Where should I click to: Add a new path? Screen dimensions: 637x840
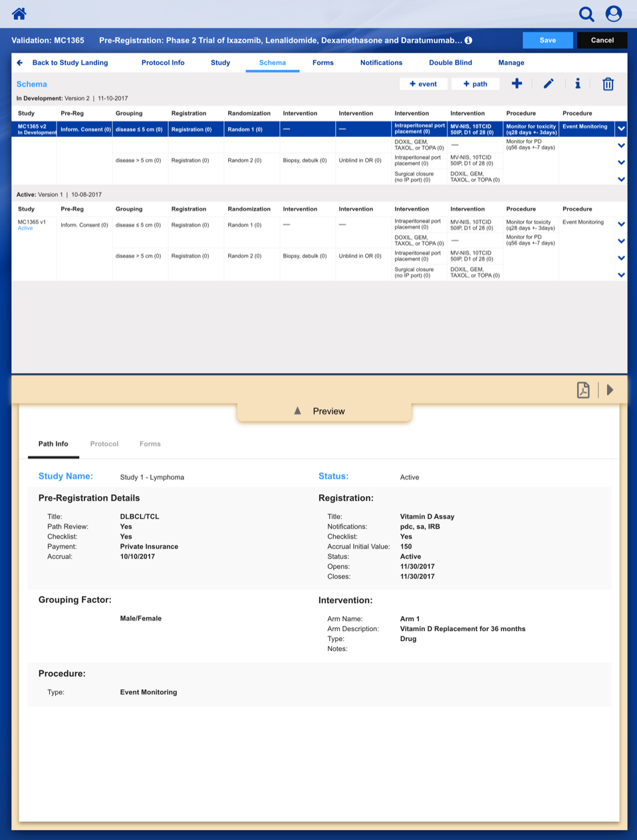(475, 84)
